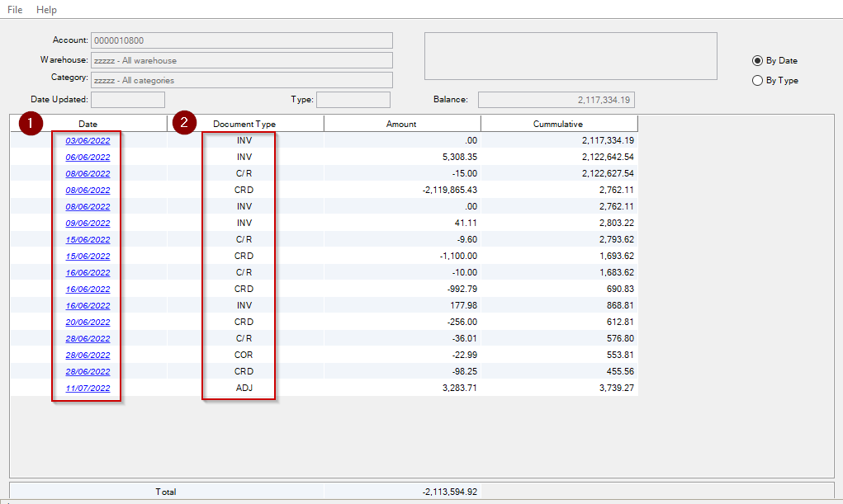Open the 06/06/2022 date link
Image resolution: width=843 pixels, height=504 pixels.
coord(88,158)
